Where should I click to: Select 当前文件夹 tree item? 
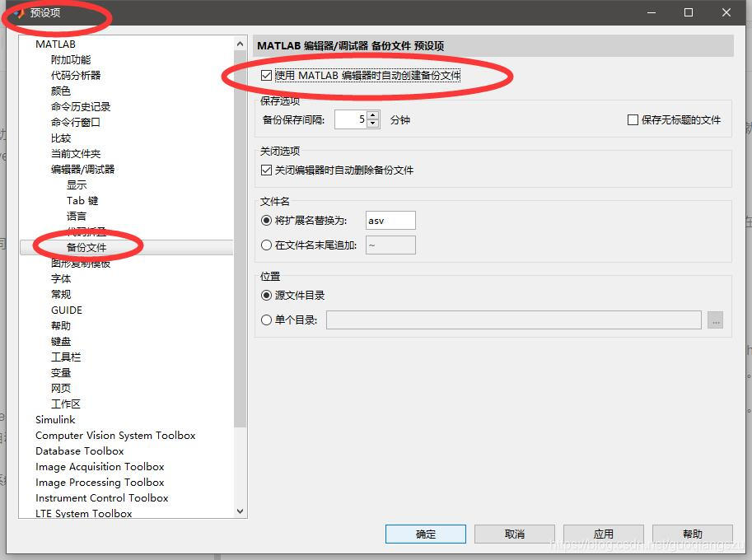[x=76, y=154]
